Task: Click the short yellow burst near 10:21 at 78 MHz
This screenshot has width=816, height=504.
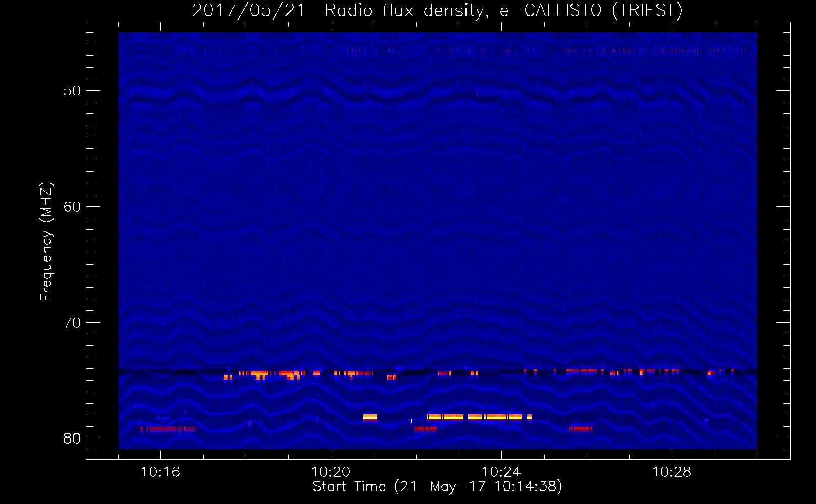Action: point(370,417)
